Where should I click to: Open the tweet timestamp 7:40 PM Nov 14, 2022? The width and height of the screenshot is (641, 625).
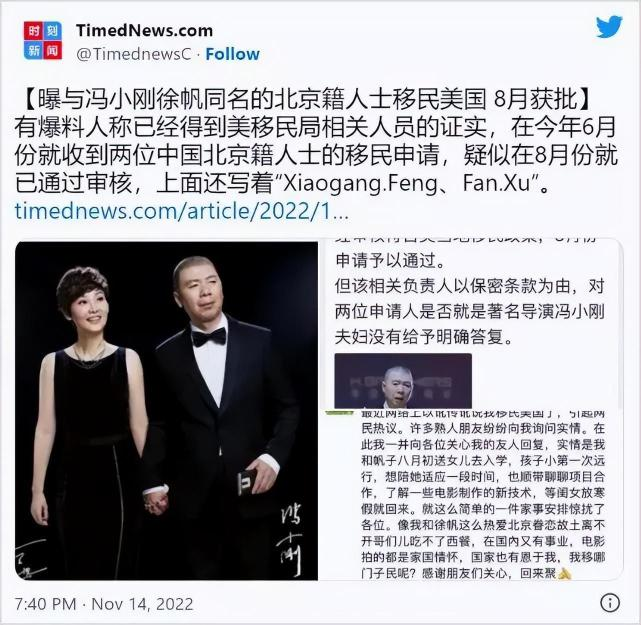coord(104,604)
